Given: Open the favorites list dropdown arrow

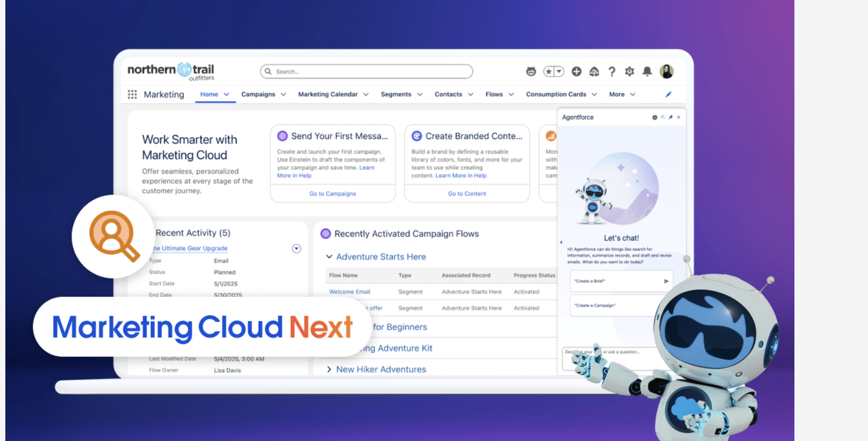Looking at the screenshot, I should 559,72.
